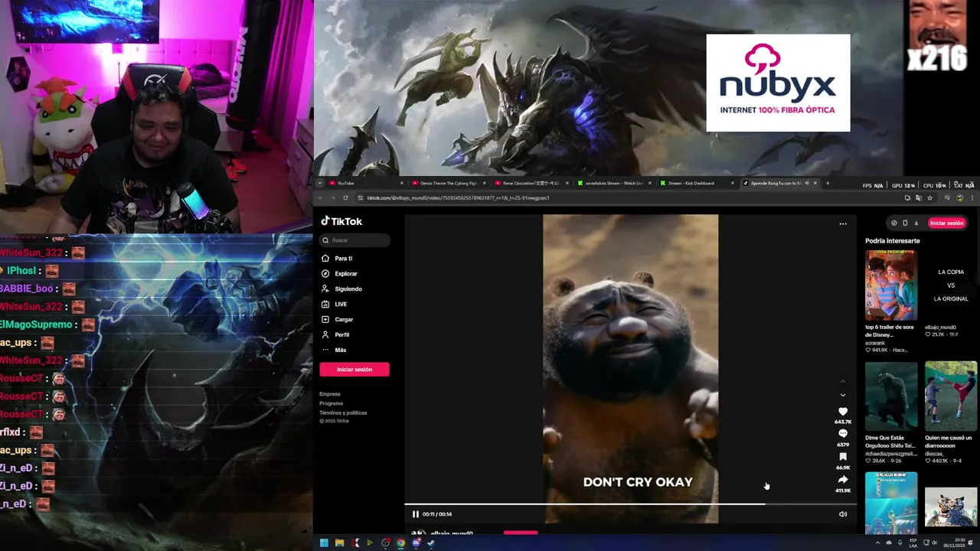Save video with bookmark icon
Viewport: 980px width, 551px height.
[843, 457]
